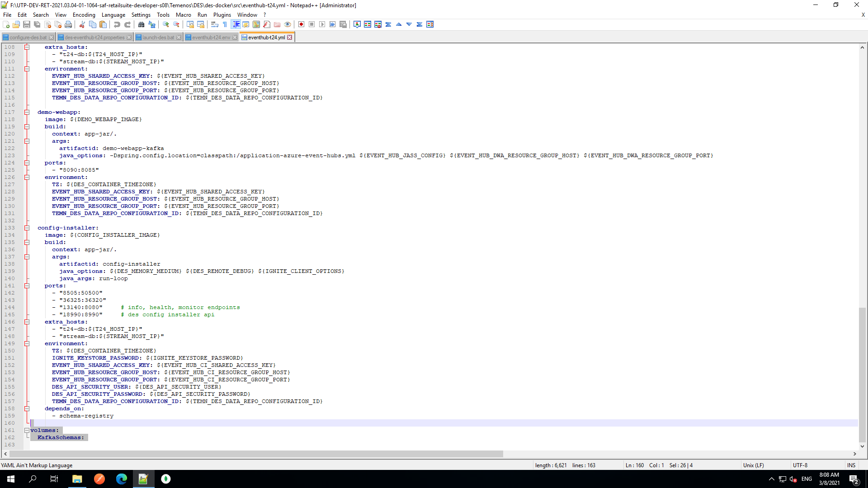Click the Find binoculars icon

tap(141, 24)
